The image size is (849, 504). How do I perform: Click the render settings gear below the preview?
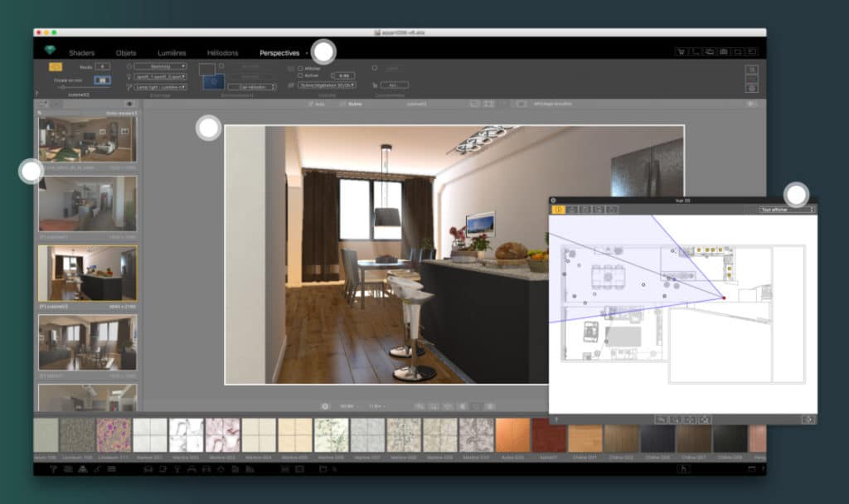coord(325,406)
